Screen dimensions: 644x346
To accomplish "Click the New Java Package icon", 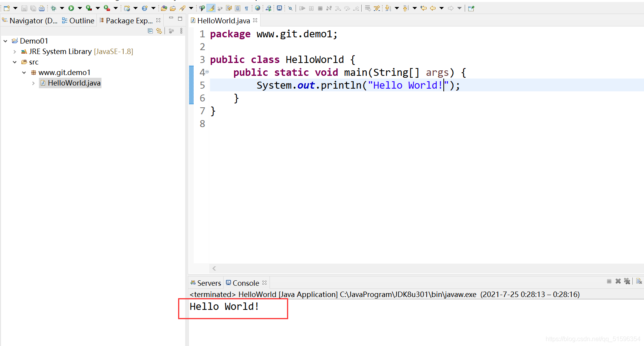I will coord(127,8).
